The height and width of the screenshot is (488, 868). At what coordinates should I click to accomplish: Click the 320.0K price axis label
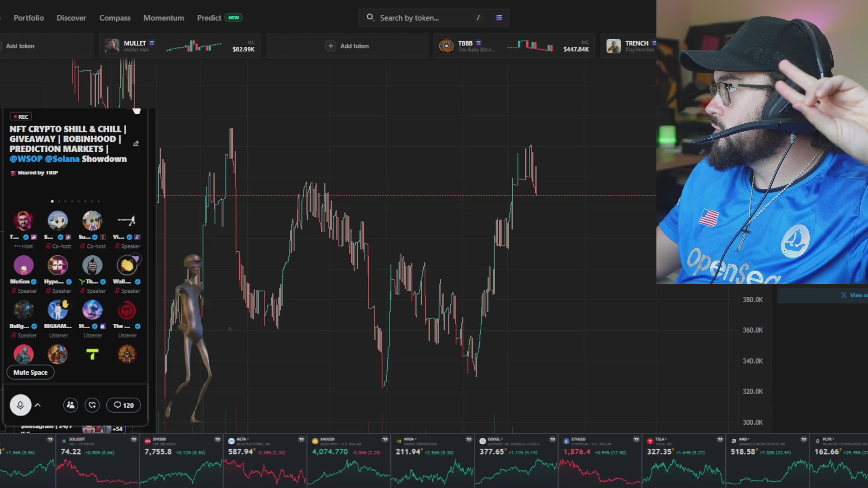tap(753, 392)
